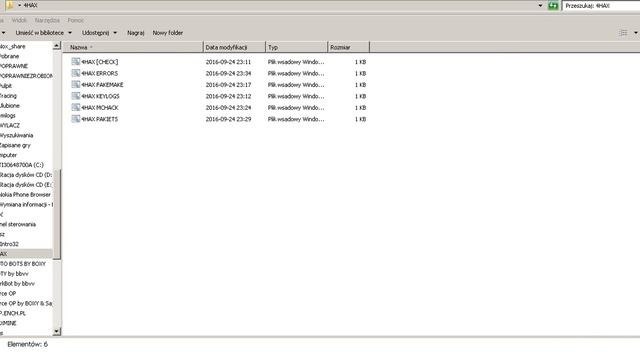Select the 4HAX [CHECK] file icon

coord(76,62)
